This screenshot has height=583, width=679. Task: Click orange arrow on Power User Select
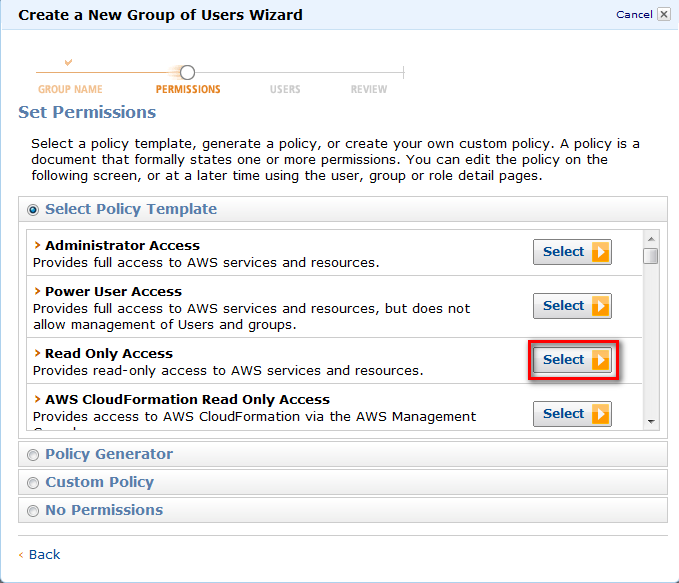(x=601, y=306)
